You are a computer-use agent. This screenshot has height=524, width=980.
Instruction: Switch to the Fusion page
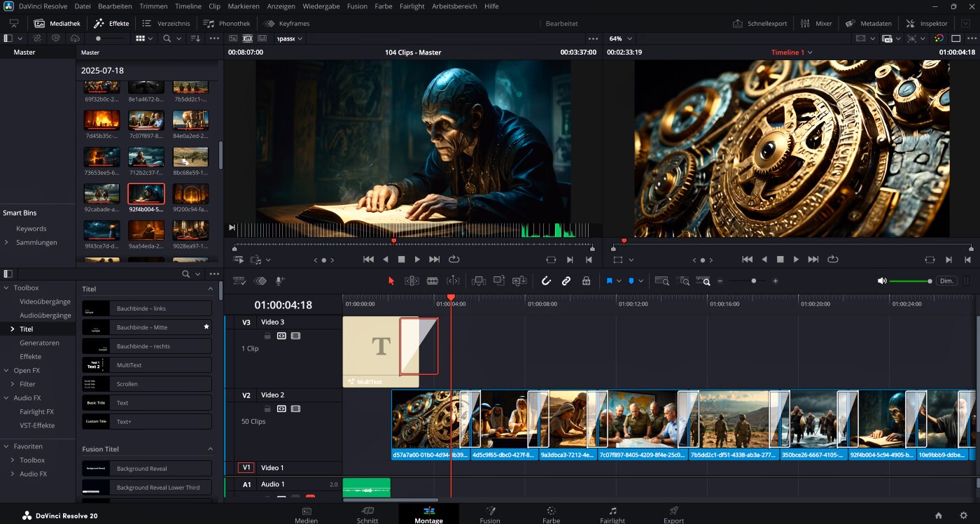coord(490,515)
